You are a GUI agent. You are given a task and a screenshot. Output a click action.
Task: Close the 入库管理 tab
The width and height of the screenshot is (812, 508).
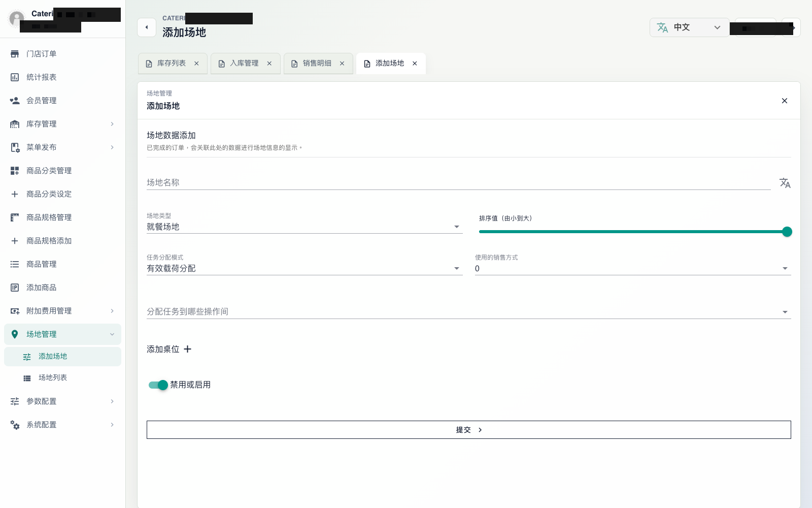pos(269,63)
